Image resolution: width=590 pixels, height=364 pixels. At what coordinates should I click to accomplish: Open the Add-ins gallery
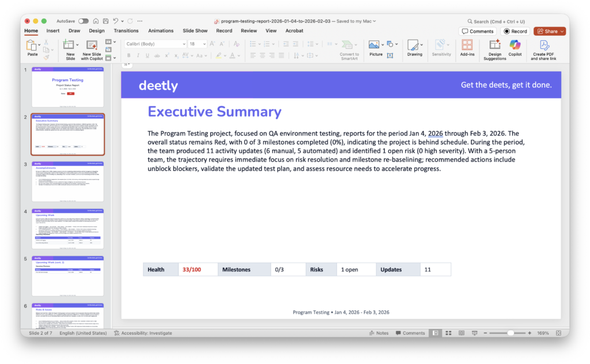467,48
